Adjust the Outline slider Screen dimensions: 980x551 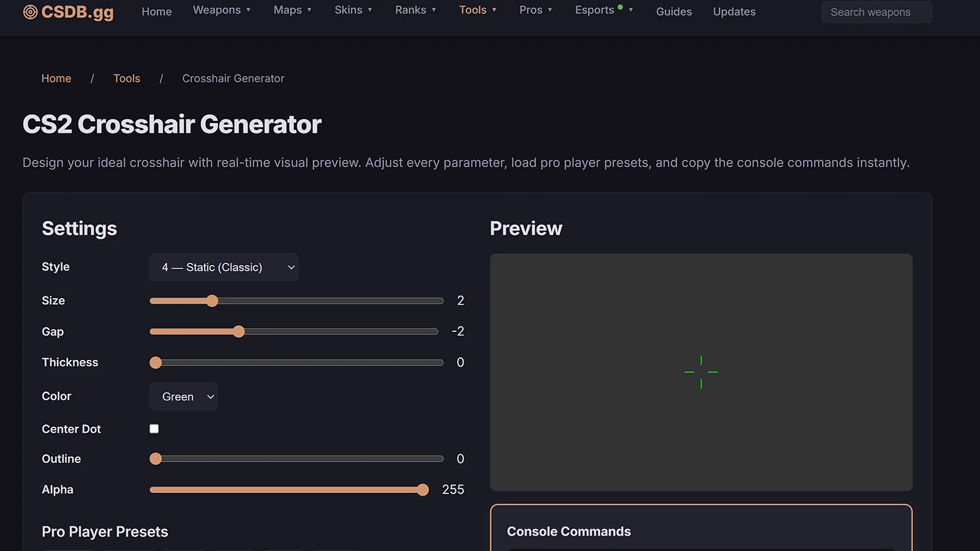[296, 459]
